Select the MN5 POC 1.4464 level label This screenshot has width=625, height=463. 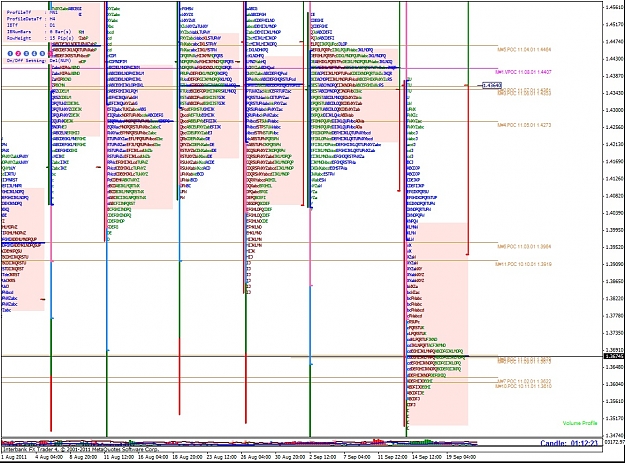click(524, 50)
